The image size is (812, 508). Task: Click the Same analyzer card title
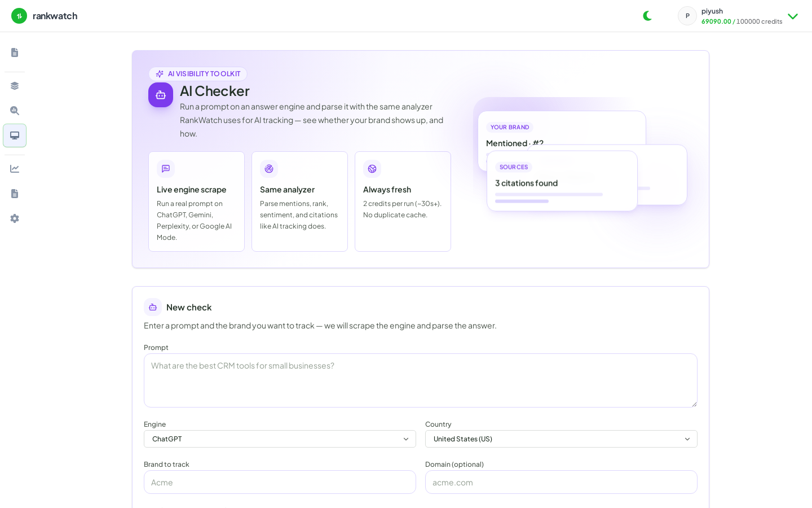point(287,190)
